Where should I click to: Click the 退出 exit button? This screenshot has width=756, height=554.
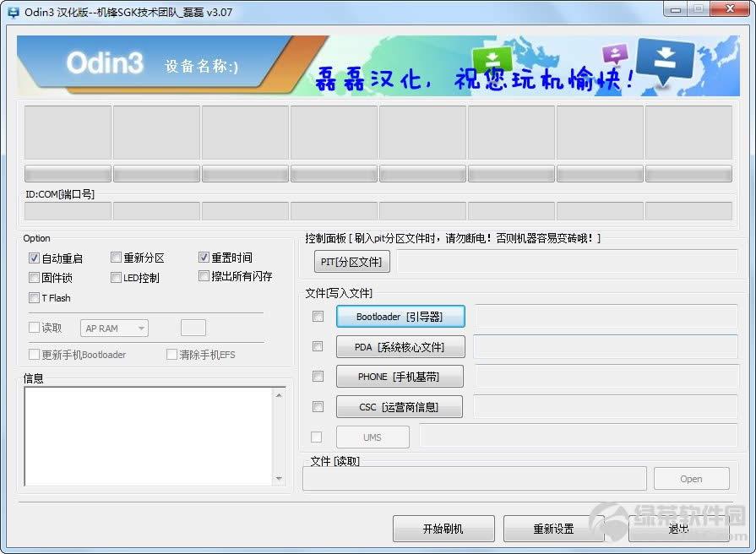pos(679,529)
